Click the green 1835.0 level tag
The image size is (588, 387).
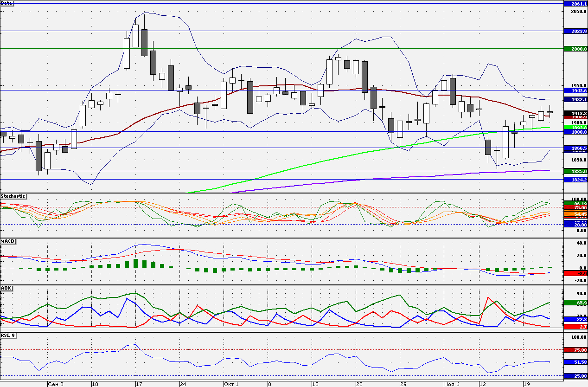point(575,171)
